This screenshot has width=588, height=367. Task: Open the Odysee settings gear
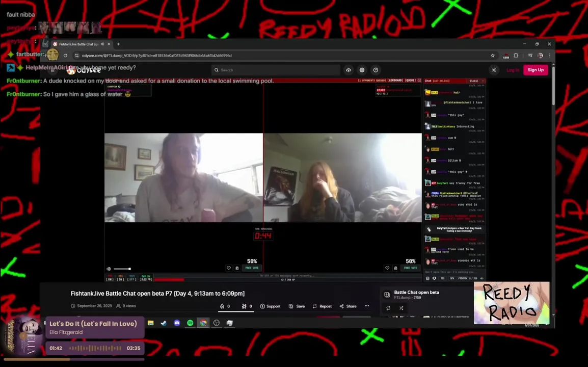[x=362, y=70]
